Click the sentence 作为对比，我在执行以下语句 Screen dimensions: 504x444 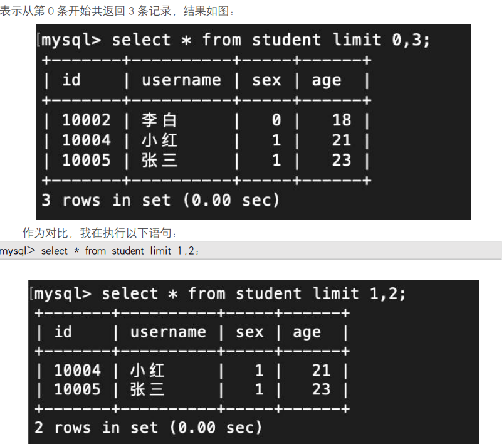pos(99,233)
